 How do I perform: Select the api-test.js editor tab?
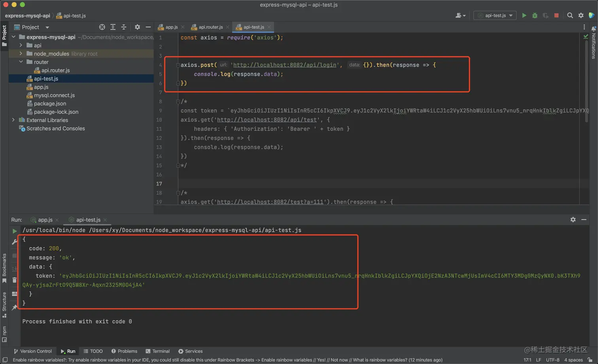tap(253, 27)
